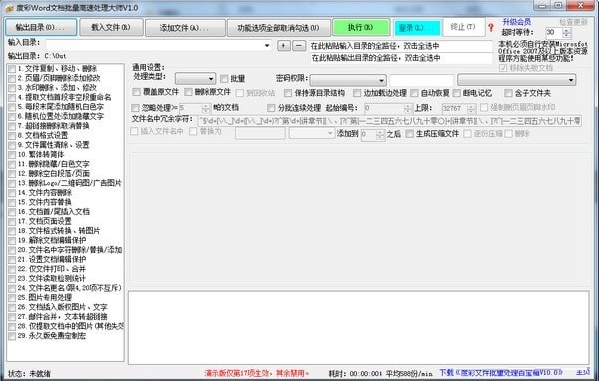The height and width of the screenshot is (381, 599).
Task: Check option 14 文件内容删除
Action: click(12, 193)
